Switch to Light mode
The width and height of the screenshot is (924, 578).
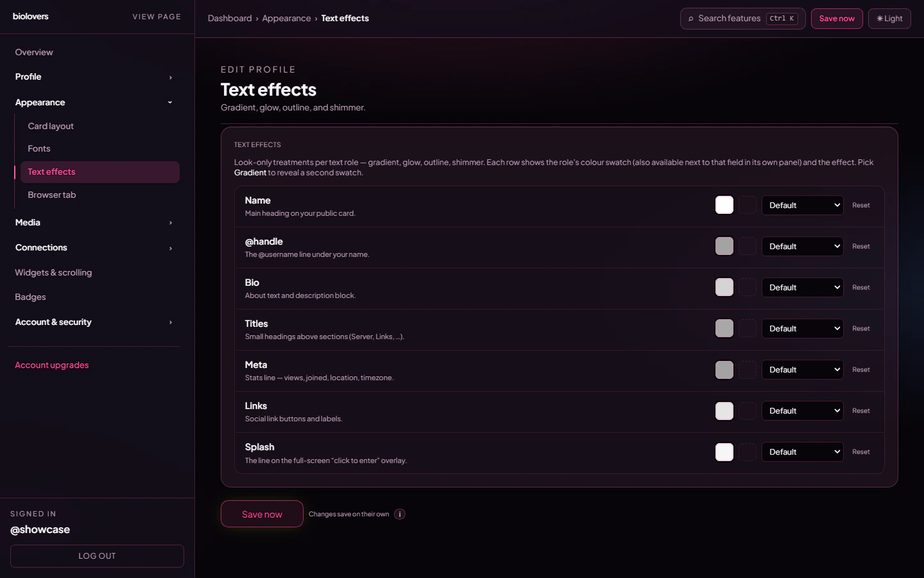tap(889, 19)
